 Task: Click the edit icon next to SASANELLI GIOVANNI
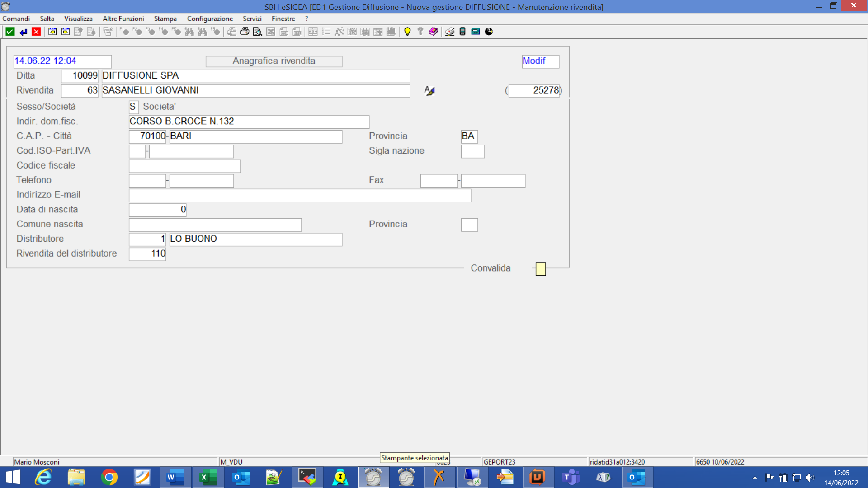click(x=429, y=91)
